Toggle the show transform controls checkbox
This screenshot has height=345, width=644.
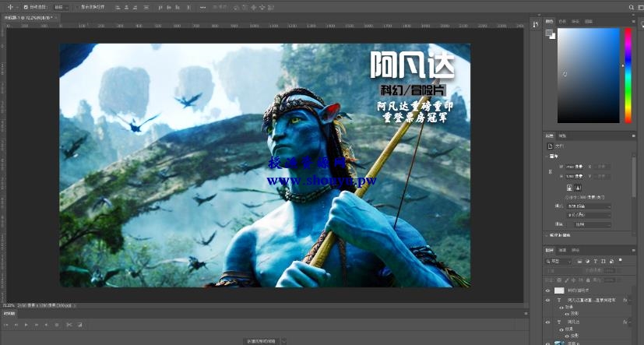coord(78,7)
